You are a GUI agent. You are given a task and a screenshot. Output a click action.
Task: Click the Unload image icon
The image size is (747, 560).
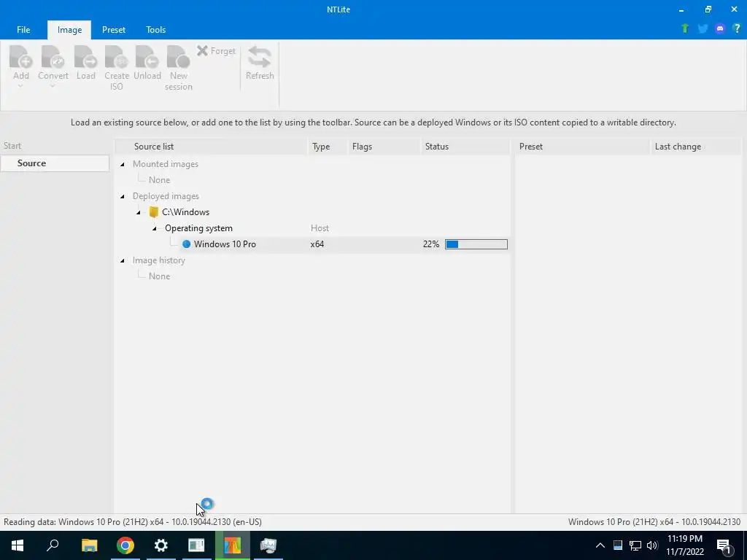click(147, 57)
